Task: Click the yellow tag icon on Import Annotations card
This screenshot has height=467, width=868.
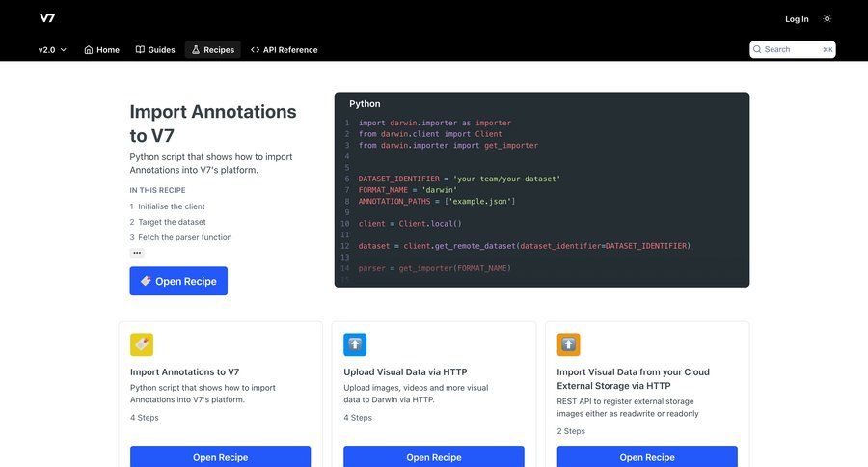Action: (142, 344)
